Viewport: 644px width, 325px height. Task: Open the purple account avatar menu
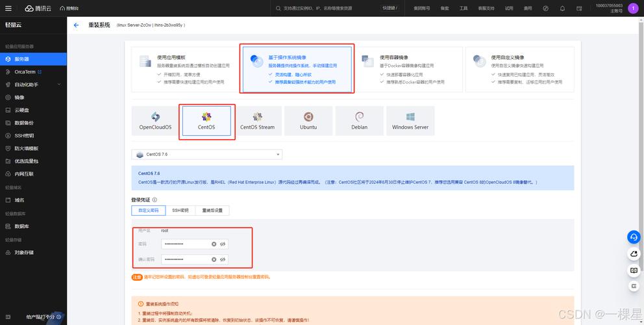coord(633,8)
